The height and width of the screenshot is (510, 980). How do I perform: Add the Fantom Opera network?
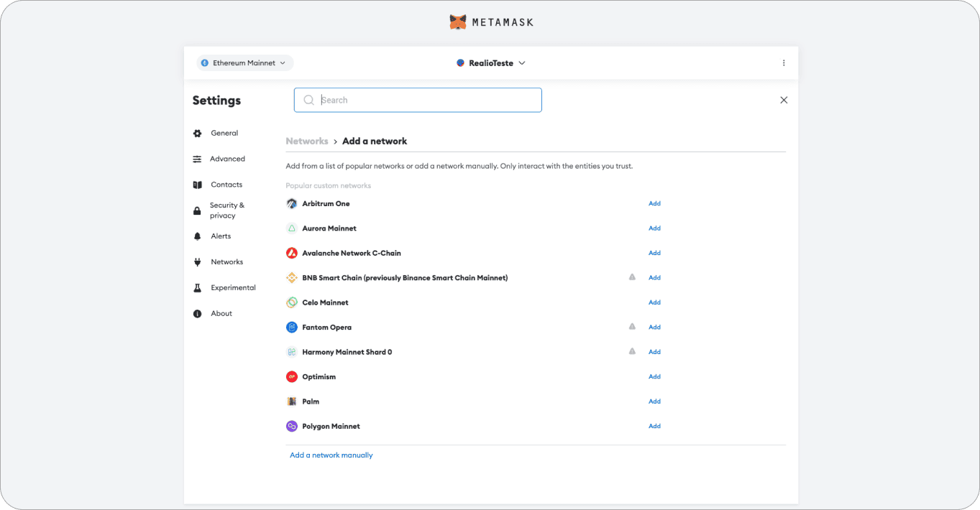point(654,328)
